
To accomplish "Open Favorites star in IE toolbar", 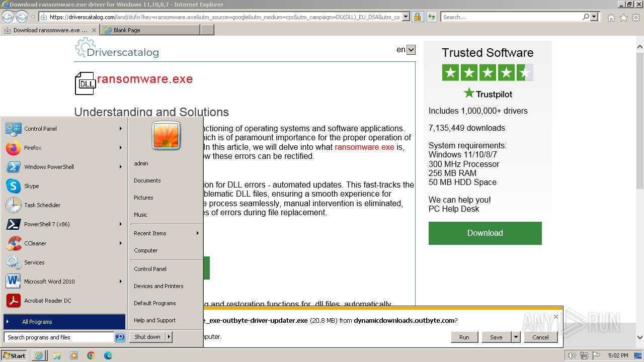I will tap(623, 18).
